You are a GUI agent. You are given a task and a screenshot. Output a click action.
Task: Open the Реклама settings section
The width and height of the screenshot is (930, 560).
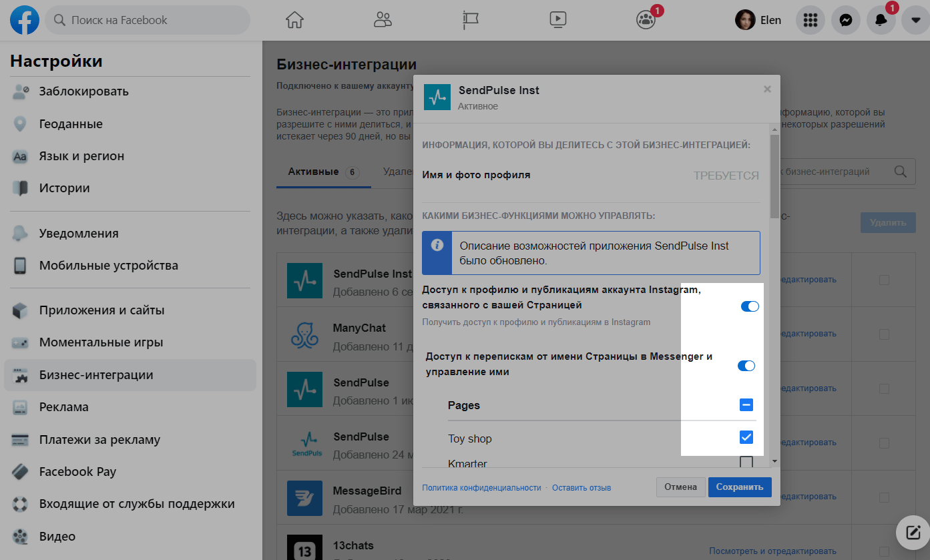130,407
